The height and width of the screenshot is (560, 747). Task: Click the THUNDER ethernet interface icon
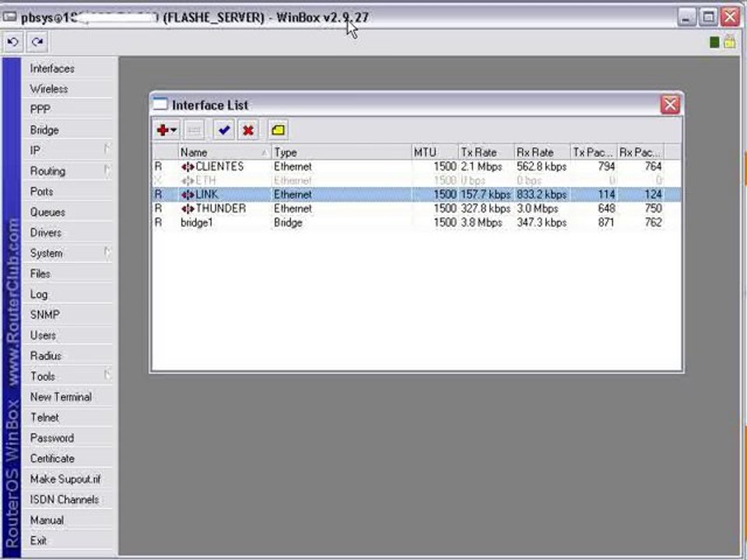188,208
